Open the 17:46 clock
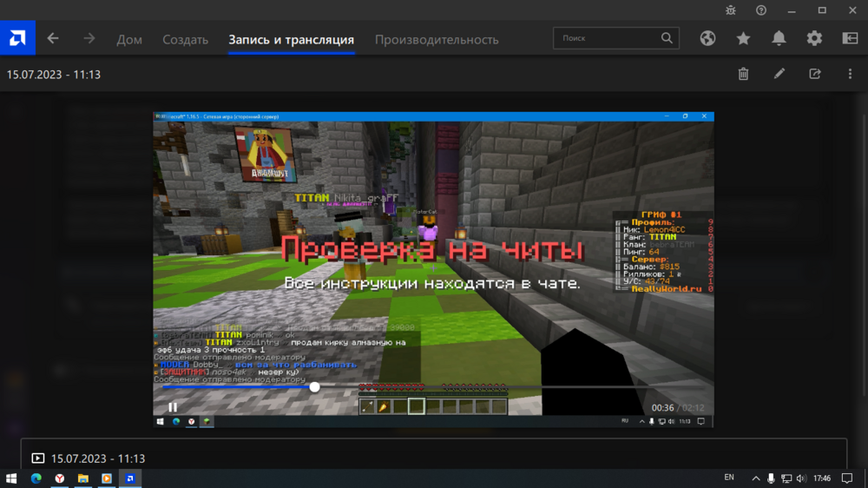The width and height of the screenshot is (868, 488). [822, 478]
